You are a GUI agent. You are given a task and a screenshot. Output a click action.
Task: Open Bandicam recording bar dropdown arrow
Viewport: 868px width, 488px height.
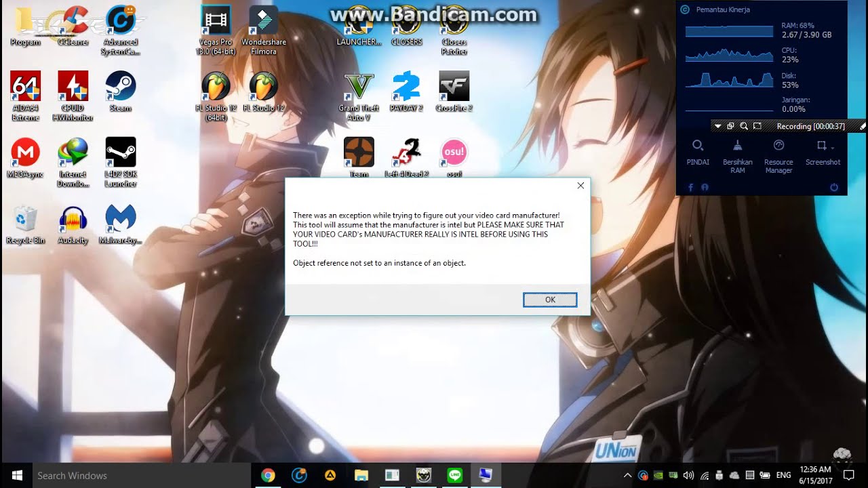click(717, 126)
